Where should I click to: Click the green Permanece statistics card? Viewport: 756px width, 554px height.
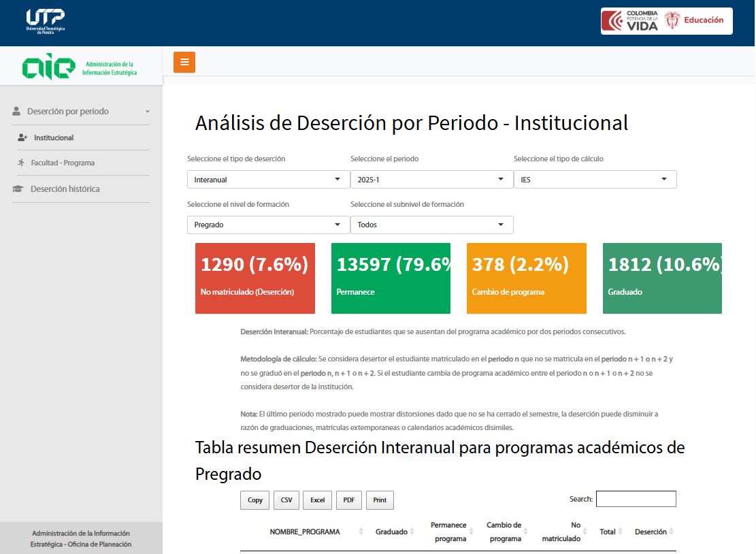(x=391, y=278)
